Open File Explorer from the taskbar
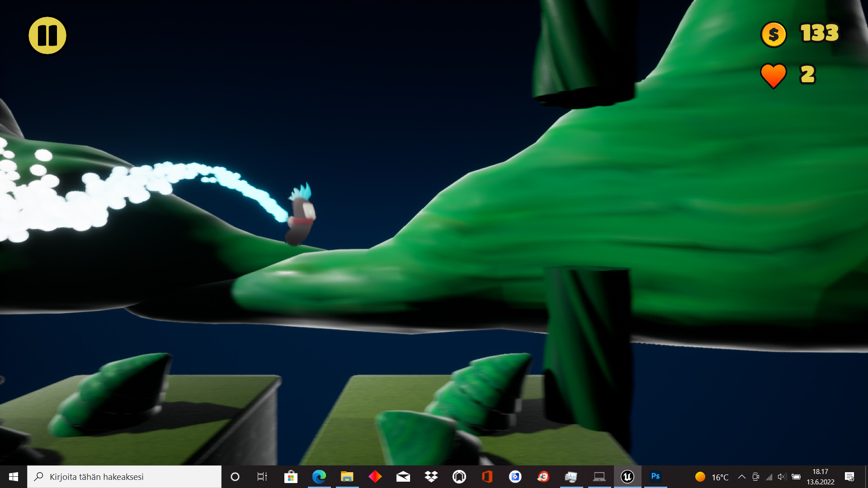 tap(347, 477)
